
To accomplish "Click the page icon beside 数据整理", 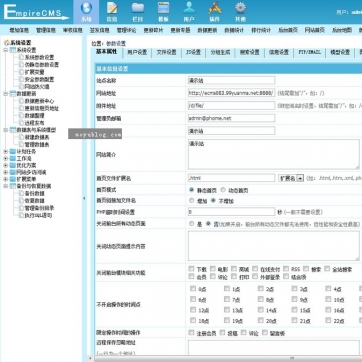I will pyautogui.click(x=21, y=116).
